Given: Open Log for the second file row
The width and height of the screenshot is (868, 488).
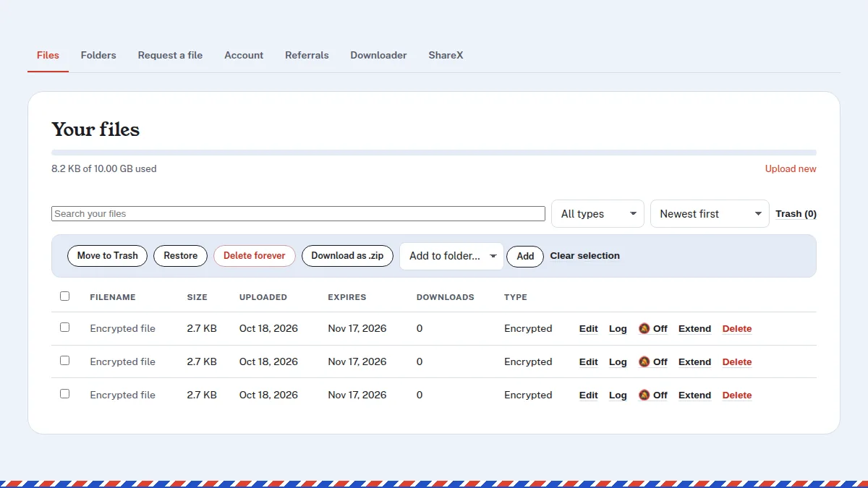Looking at the screenshot, I should pyautogui.click(x=618, y=361).
